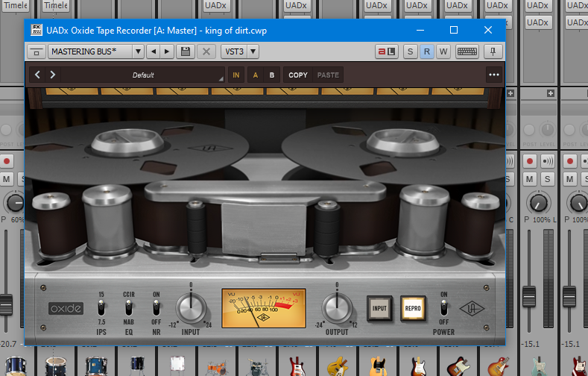
Task: Select the butterscotch Telecaster track icon
Action: pyautogui.click(x=378, y=366)
